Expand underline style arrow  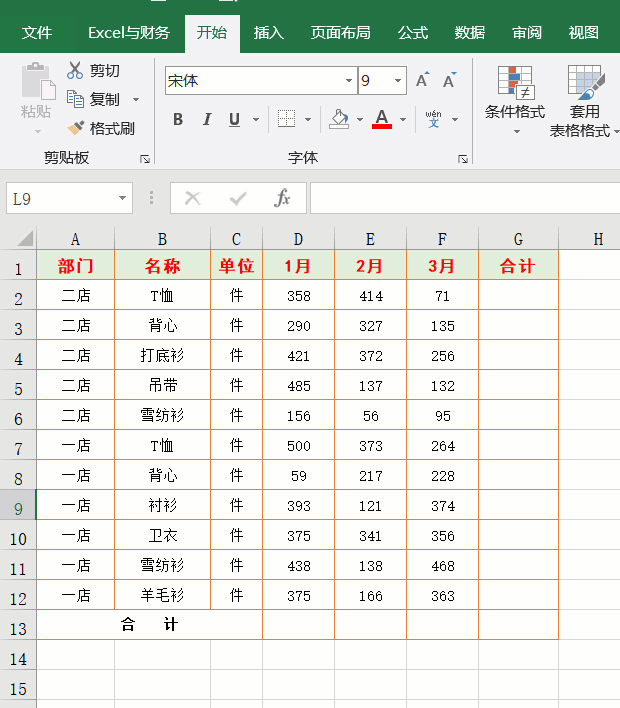[x=256, y=120]
